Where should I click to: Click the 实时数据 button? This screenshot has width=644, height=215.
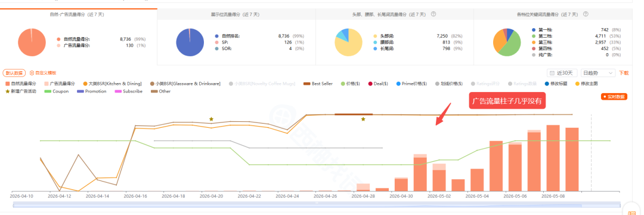tap(614, 97)
